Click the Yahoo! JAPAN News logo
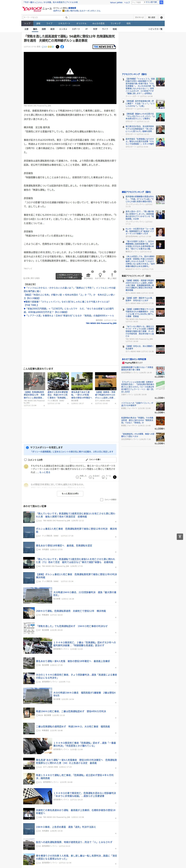Image resolution: width=186 pixels, height=868 pixels. pos(37,9)
